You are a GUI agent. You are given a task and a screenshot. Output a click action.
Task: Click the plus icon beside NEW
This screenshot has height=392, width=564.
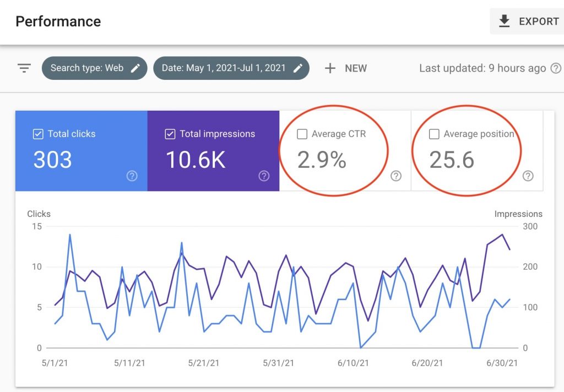[330, 68]
